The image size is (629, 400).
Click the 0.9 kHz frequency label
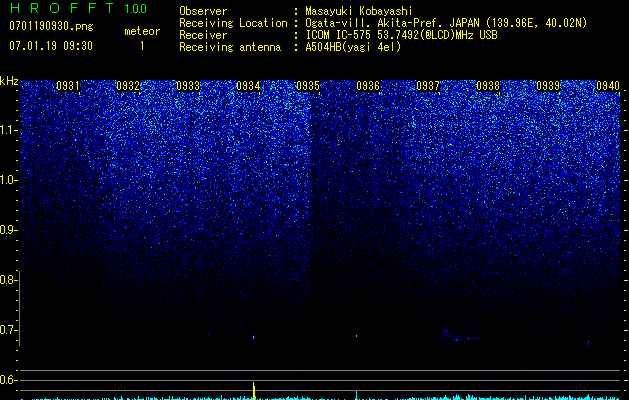click(x=7, y=230)
